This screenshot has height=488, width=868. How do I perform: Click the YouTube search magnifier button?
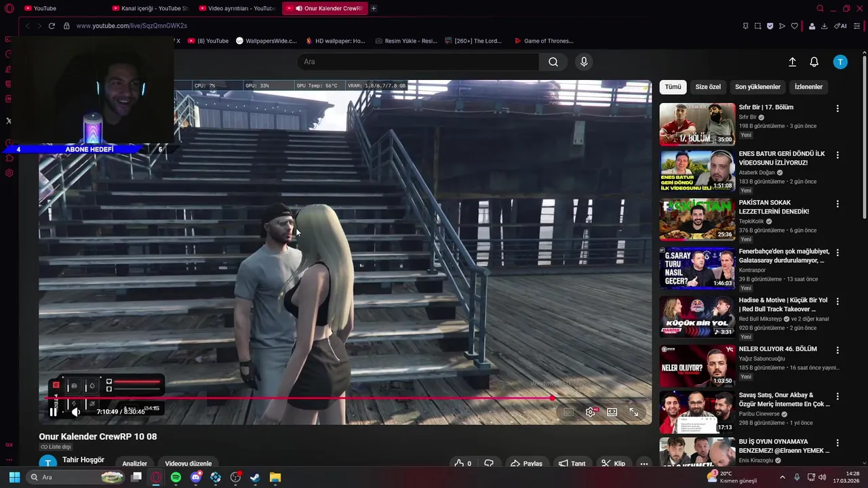[x=553, y=62]
